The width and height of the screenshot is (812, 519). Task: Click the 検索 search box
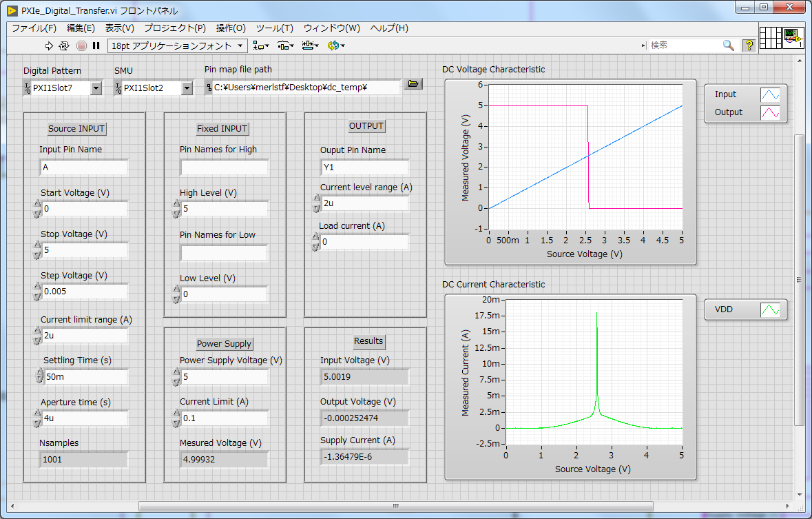point(685,45)
